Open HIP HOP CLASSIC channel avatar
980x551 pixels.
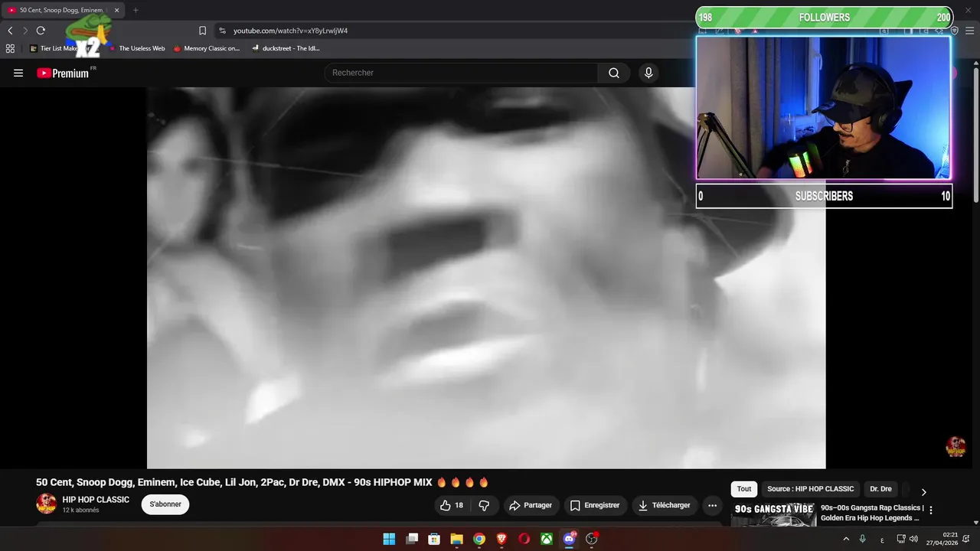point(47,504)
